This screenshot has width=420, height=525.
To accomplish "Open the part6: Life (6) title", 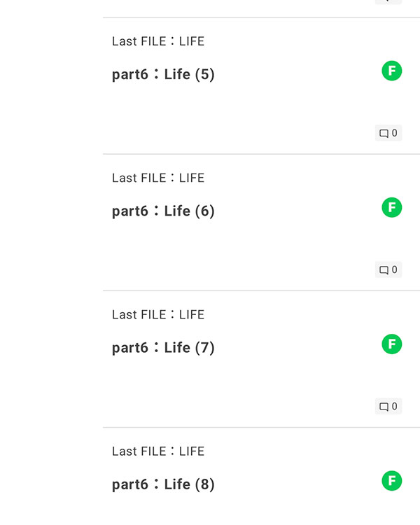I will [x=163, y=211].
